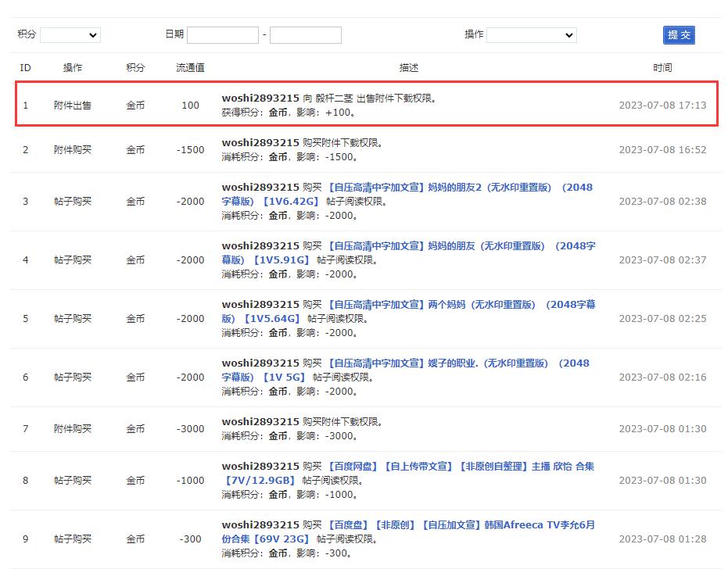Click username woshi2893215 in the -1500 row
This screenshot has height=569, width=728.
click(x=260, y=143)
